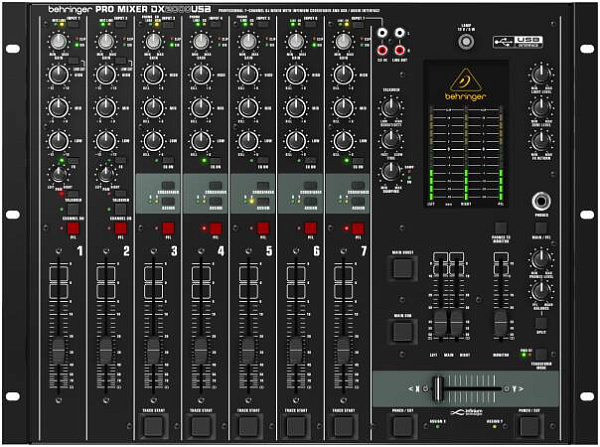The height and width of the screenshot is (447, 600).
Task: Adjust the Light Level knob
Action: point(541,75)
